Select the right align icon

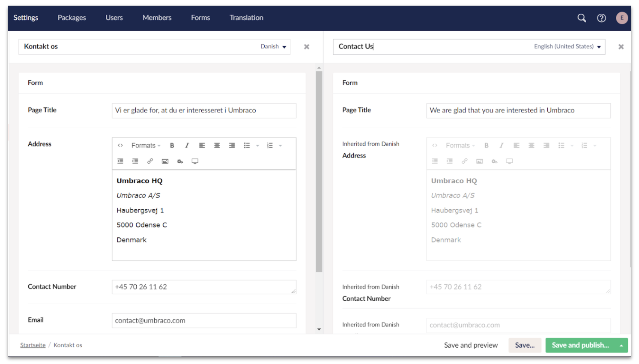(x=232, y=145)
